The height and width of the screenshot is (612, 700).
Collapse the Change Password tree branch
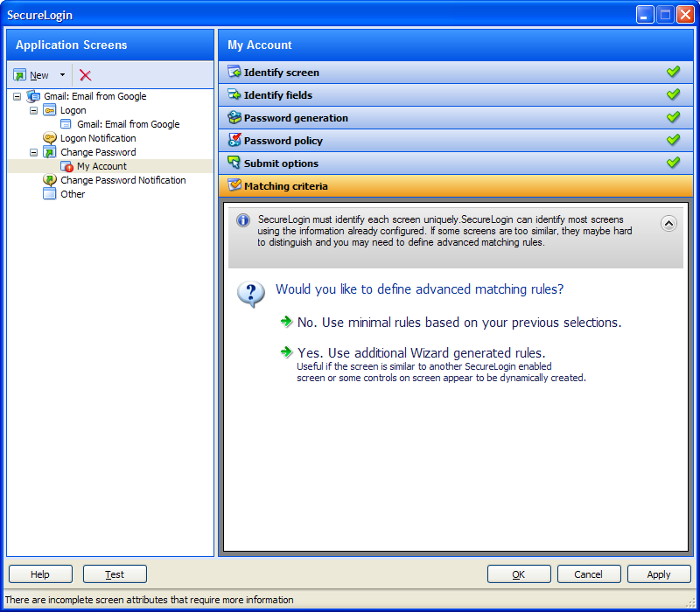tap(34, 152)
